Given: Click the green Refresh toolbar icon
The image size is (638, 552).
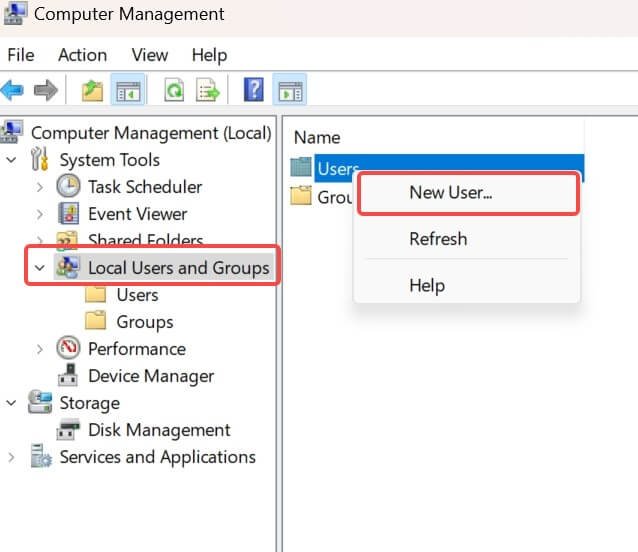Looking at the screenshot, I should click(174, 91).
